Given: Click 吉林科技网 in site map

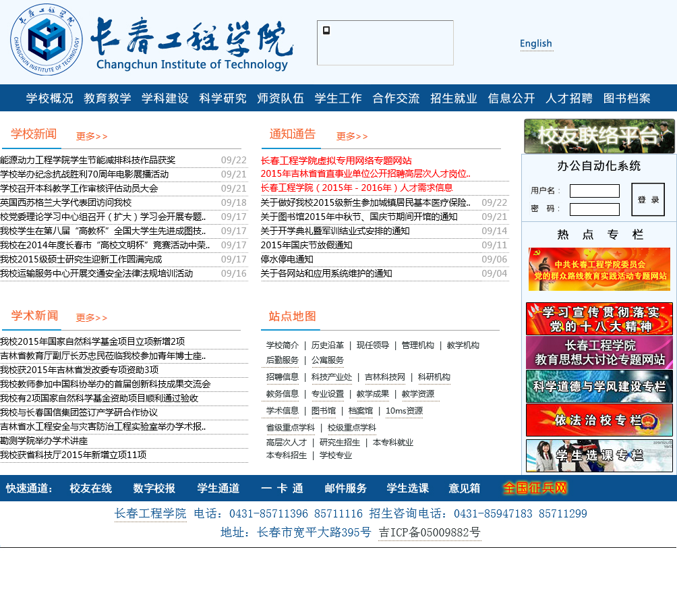Looking at the screenshot, I should [385, 377].
